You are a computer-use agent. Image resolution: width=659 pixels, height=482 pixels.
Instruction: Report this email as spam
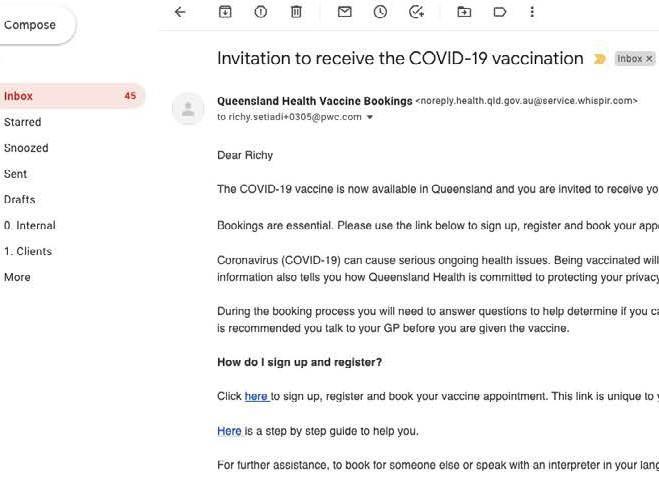click(x=260, y=12)
